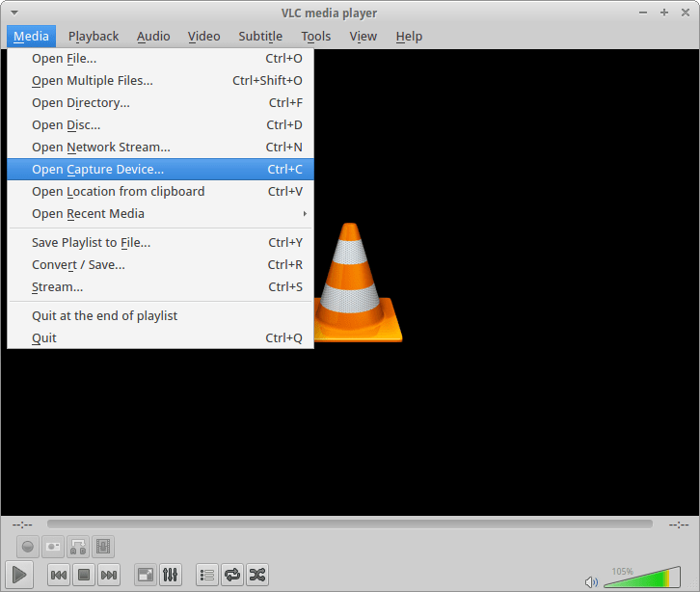Open the Tools menu
This screenshot has height=592, width=700.
click(315, 37)
